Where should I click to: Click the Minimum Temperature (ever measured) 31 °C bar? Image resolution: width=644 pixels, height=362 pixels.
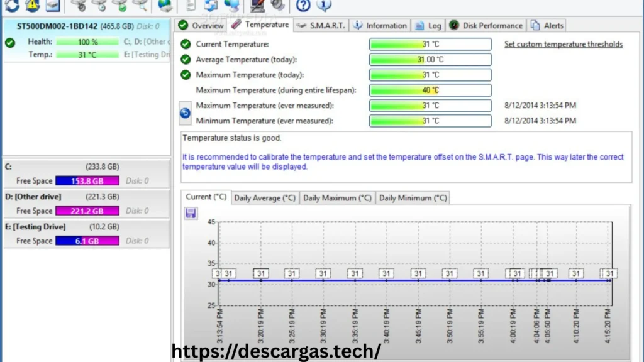(430, 121)
